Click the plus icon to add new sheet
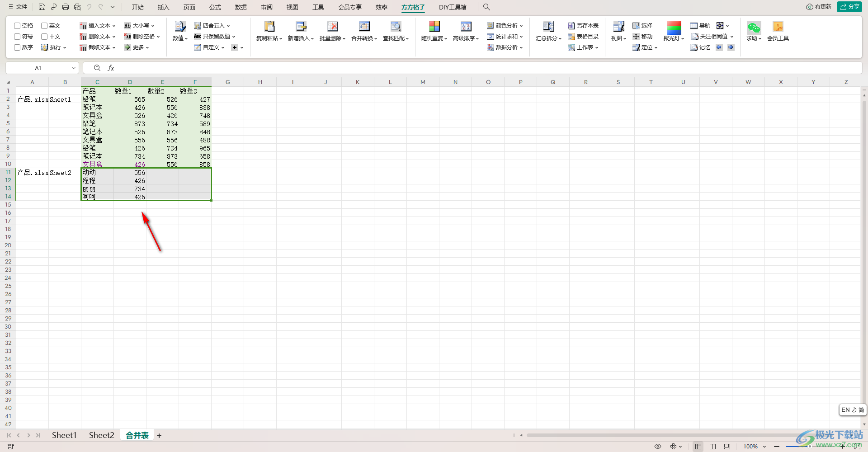The width and height of the screenshot is (868, 452). 159,435
